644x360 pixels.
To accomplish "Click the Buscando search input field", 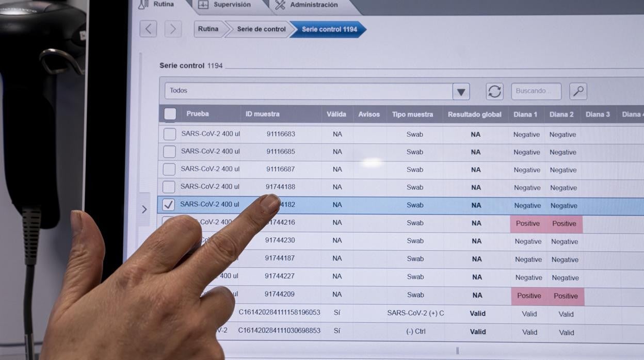I will pyautogui.click(x=536, y=91).
